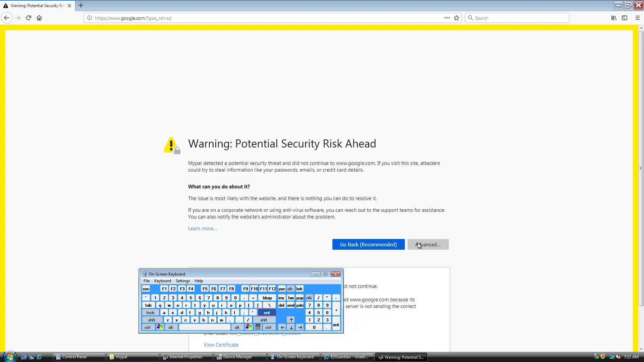Toggle the sidebar view icon
Image resolution: width=644 pixels, height=362 pixels.
pos(625,18)
